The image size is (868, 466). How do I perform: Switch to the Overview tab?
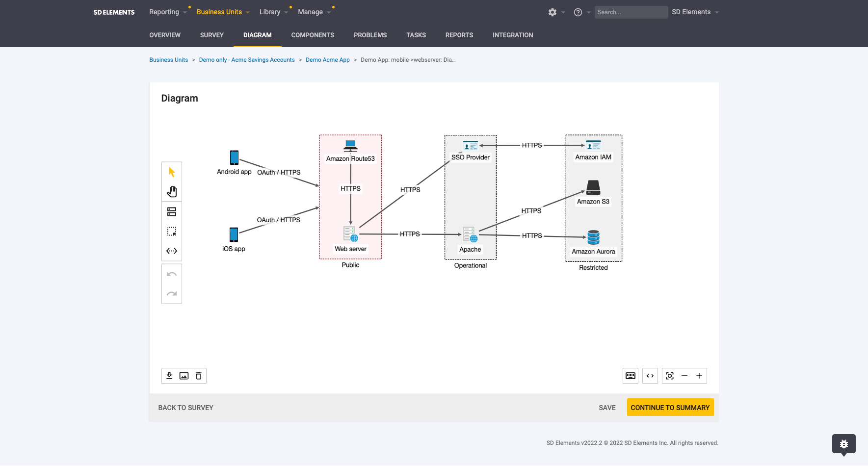165,35
